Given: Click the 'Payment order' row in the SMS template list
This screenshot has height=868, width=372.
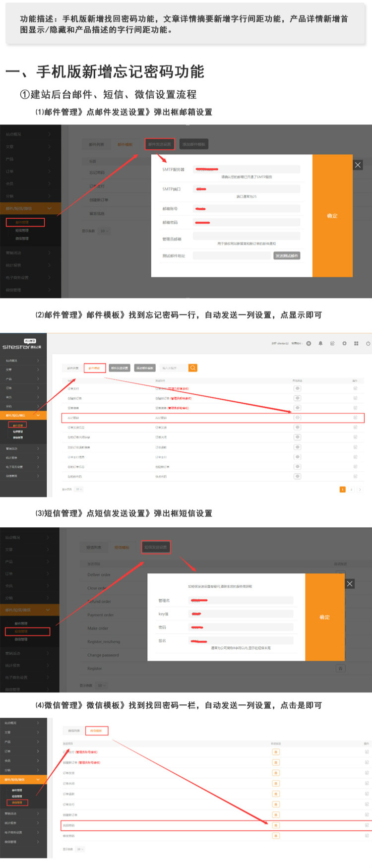Looking at the screenshot, I should (x=101, y=615).
